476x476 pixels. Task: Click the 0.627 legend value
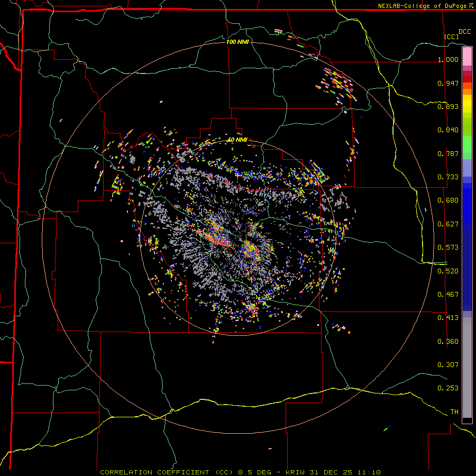click(x=448, y=224)
